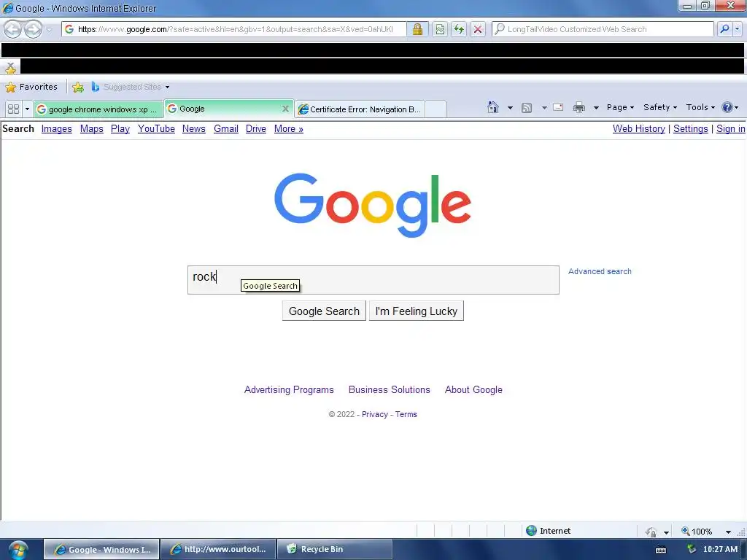Open the Images link
The width and height of the screenshot is (747, 560).
(57, 128)
